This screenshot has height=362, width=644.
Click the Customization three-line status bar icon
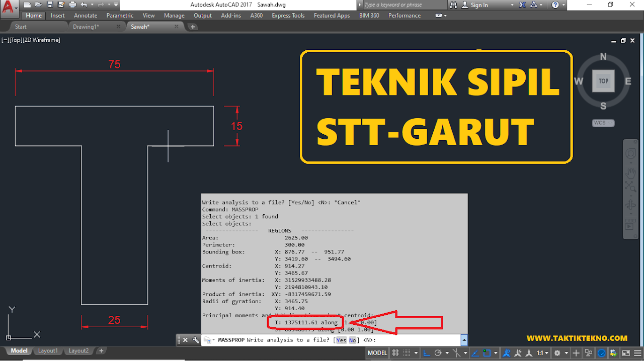point(637,353)
